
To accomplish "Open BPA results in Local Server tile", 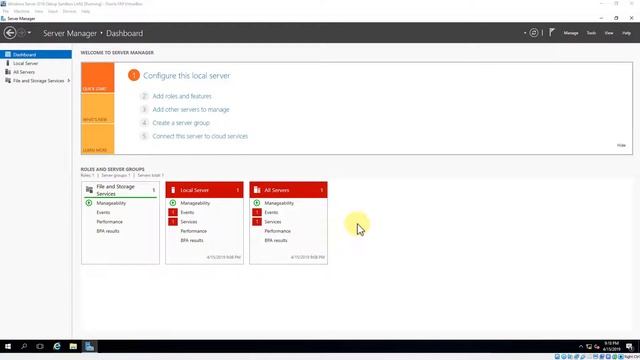I will click(192, 240).
